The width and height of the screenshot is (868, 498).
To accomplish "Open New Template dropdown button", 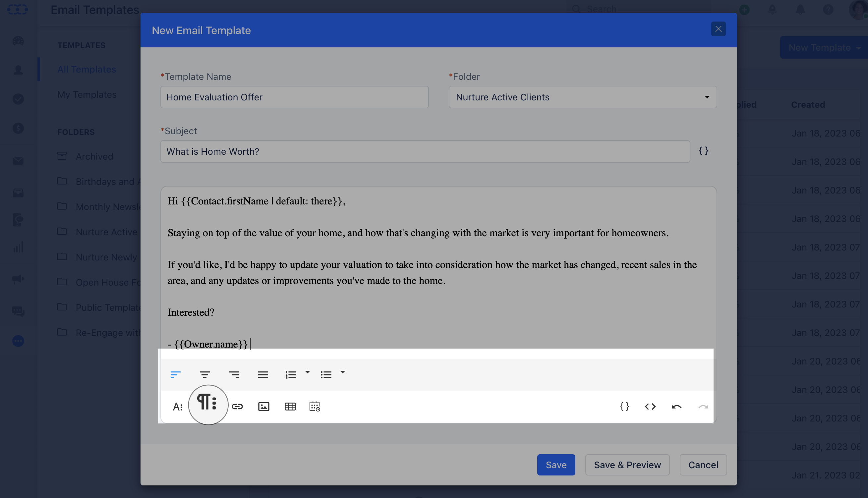I will pos(824,47).
